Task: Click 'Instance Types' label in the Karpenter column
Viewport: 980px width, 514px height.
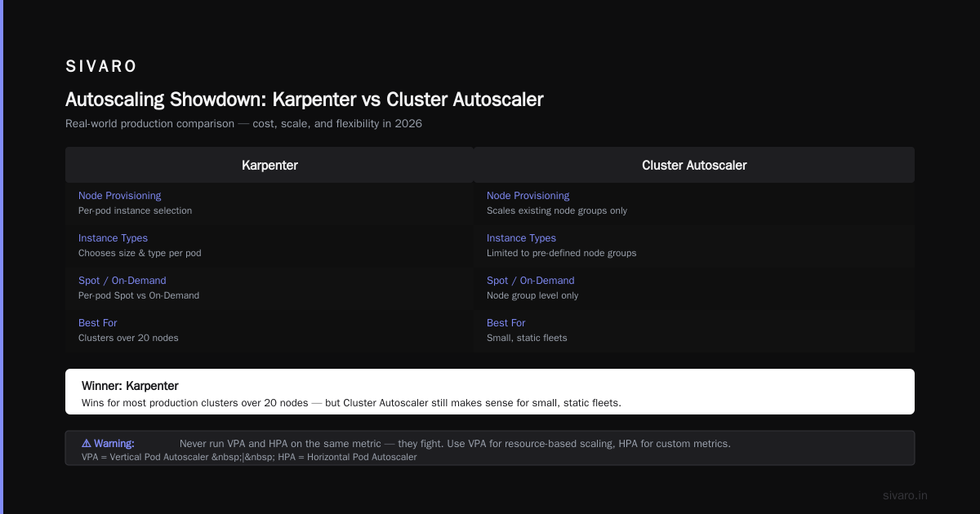Action: pyautogui.click(x=113, y=238)
